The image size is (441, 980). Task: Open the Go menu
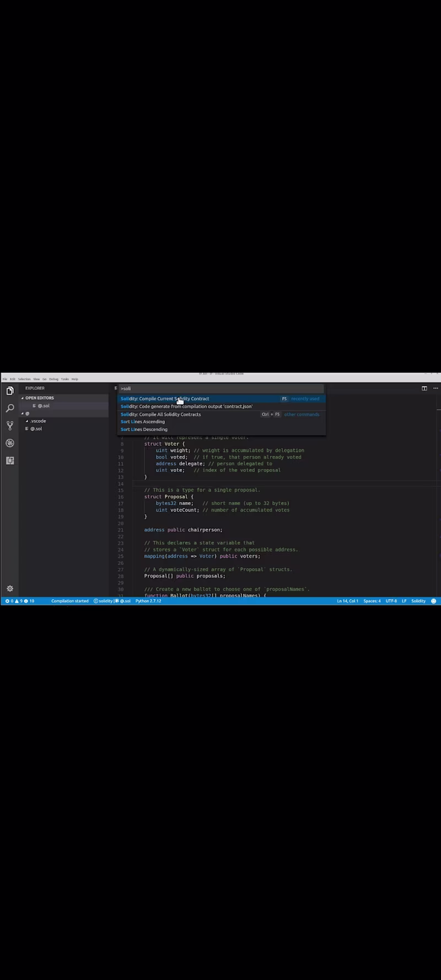pos(45,379)
